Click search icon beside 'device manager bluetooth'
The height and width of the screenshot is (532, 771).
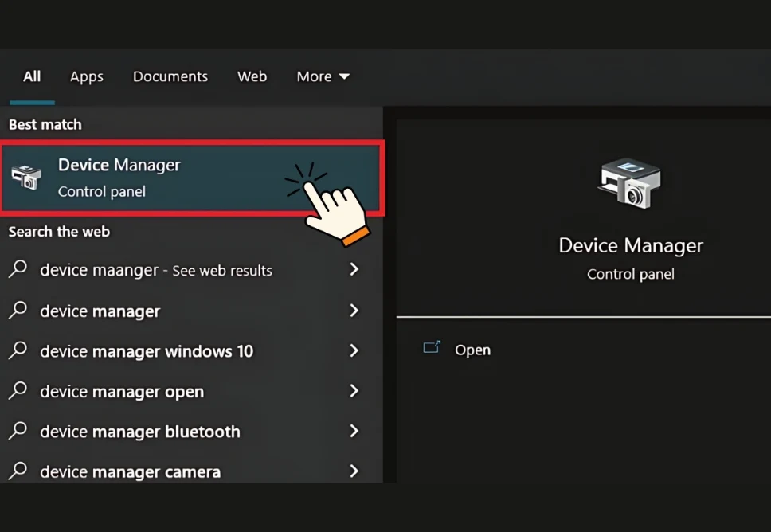[x=18, y=431]
